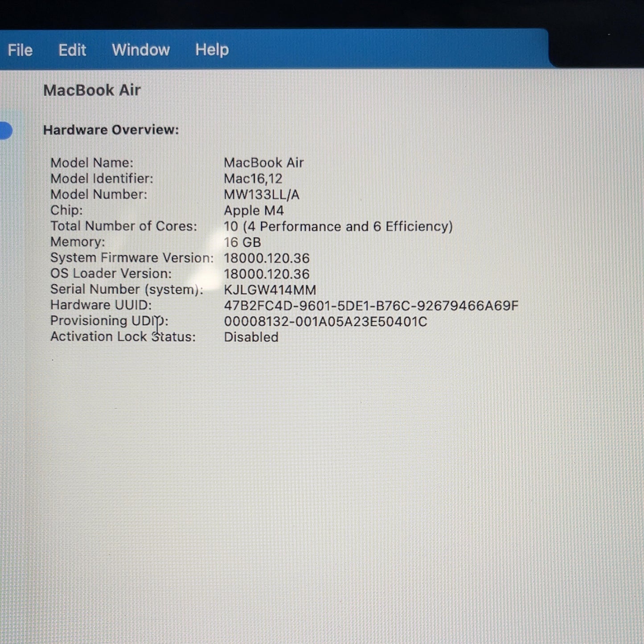Click the 'Chip:' label
Viewport: 644px width, 644px height.
tap(66, 210)
